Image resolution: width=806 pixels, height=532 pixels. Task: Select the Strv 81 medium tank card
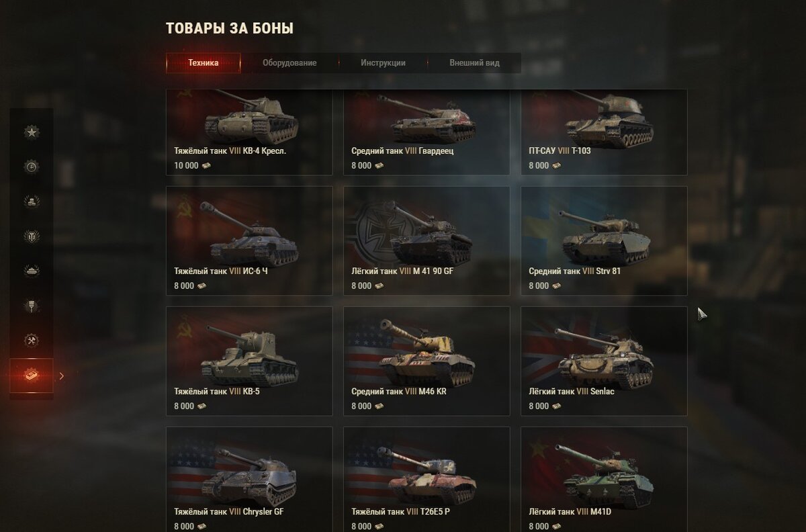point(604,241)
